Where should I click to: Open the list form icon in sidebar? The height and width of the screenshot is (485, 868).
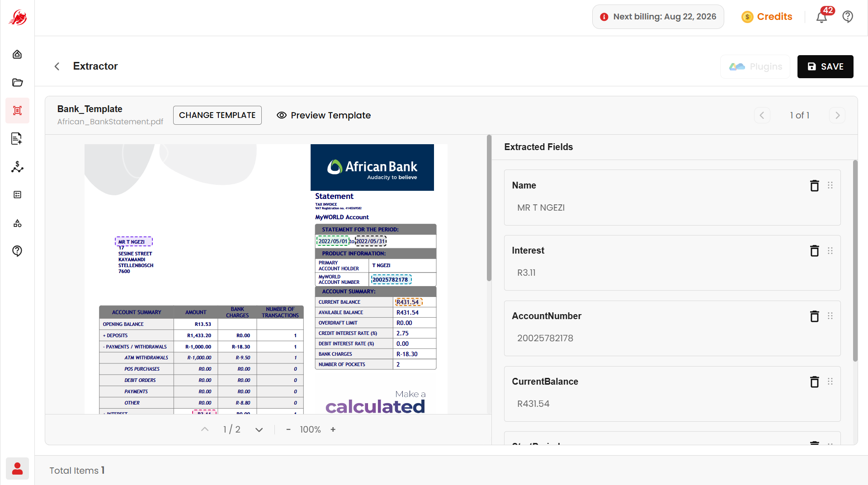point(17,195)
